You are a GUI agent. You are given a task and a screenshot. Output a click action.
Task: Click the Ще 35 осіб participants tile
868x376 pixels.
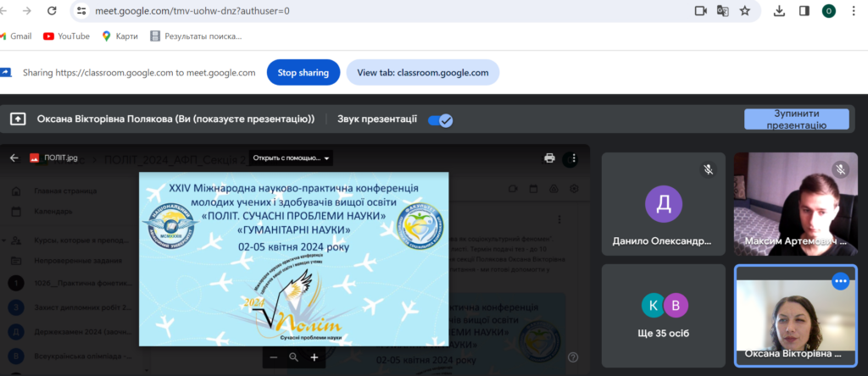coord(664,316)
